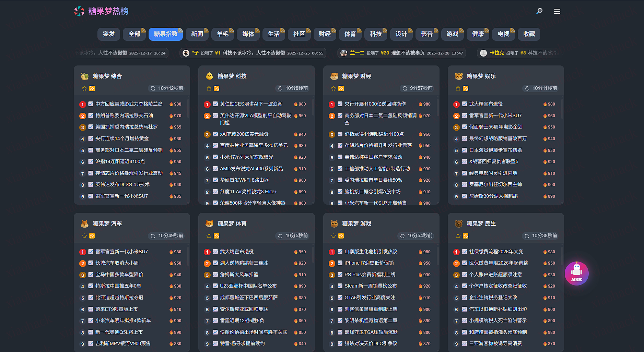This screenshot has width=644, height=352.
Task: Select the 收藏 tab
Action: pyautogui.click(x=529, y=34)
